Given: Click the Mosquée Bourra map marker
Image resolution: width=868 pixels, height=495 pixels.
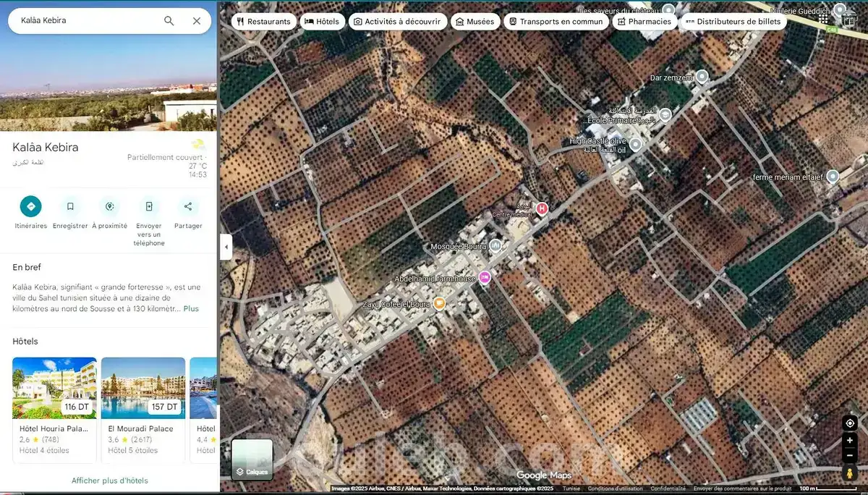Looking at the screenshot, I should coord(495,246).
